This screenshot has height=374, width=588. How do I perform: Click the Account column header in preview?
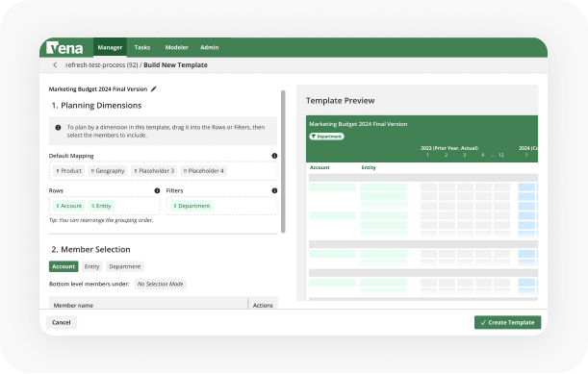320,167
